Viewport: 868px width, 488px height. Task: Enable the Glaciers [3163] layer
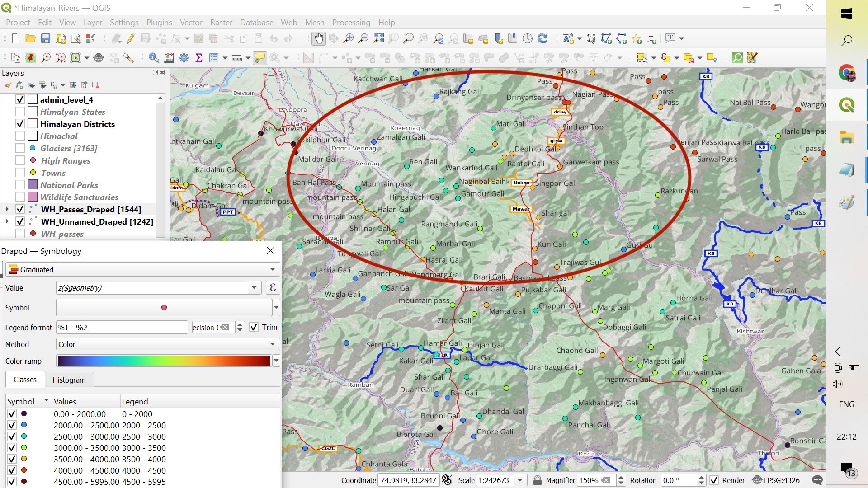20,148
